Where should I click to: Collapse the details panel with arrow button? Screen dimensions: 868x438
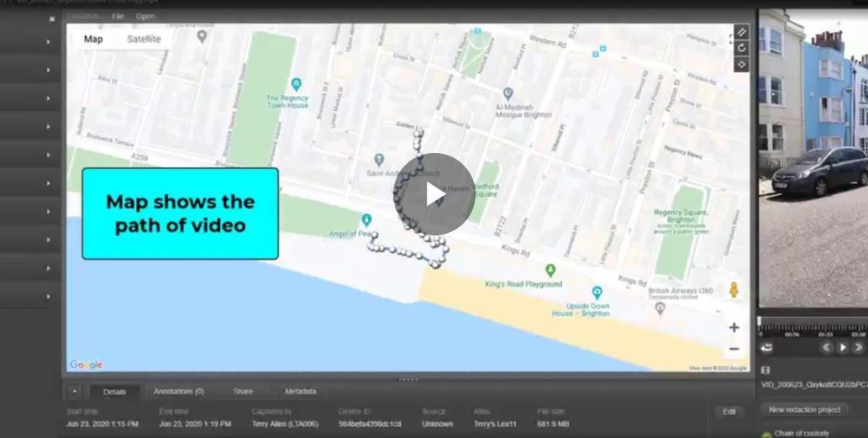[75, 392]
